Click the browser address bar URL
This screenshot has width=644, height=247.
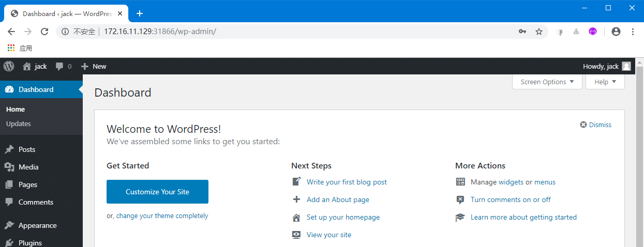click(x=160, y=32)
